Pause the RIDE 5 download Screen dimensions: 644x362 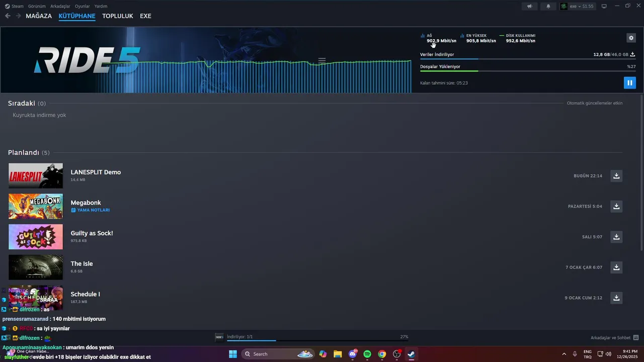coord(629,83)
